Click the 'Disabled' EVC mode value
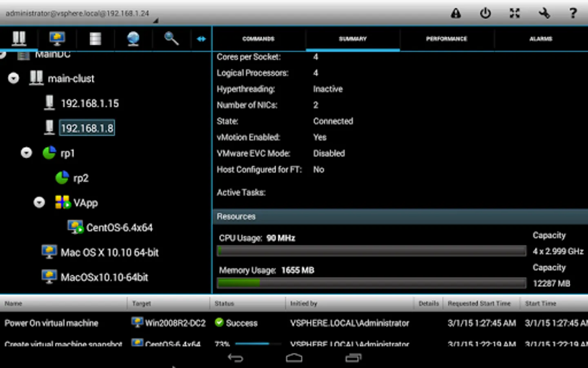Viewport: 588px width, 368px height. click(329, 153)
